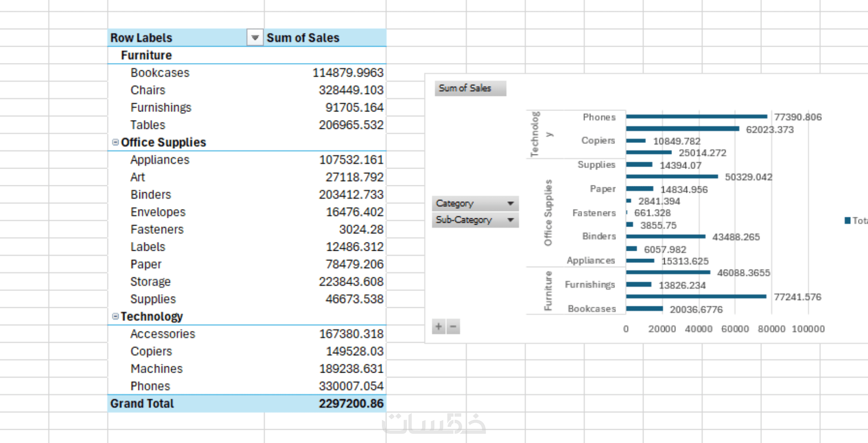Click the Sum of Sales field button in the chart
This screenshot has width=868, height=443.
[x=471, y=88]
